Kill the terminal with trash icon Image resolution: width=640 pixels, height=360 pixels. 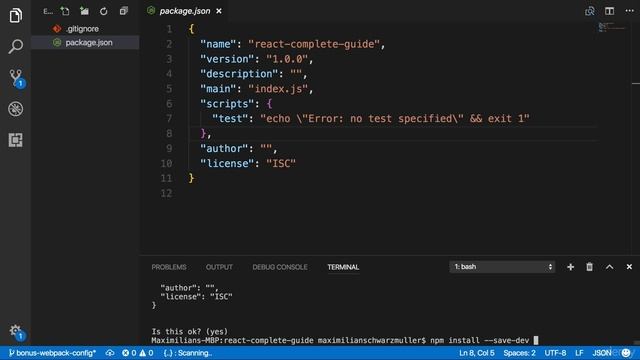pyautogui.click(x=589, y=267)
